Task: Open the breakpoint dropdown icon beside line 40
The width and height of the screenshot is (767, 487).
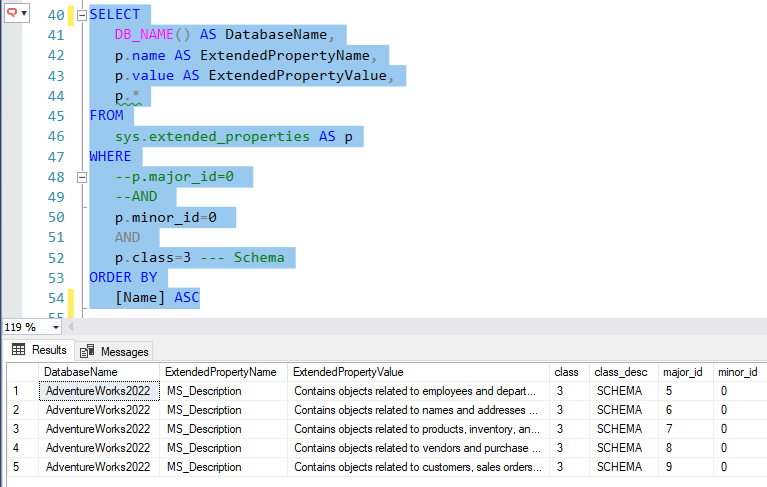Action: pos(17,13)
